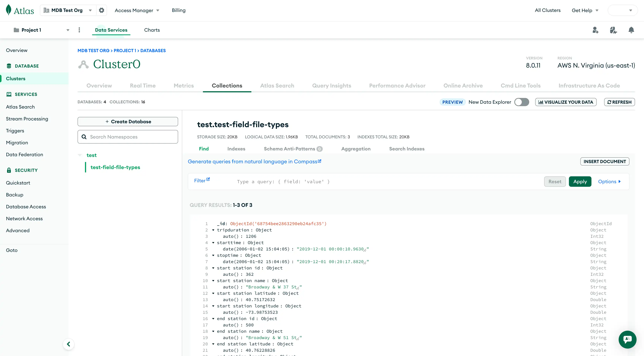Open the notifications bell

631,30
